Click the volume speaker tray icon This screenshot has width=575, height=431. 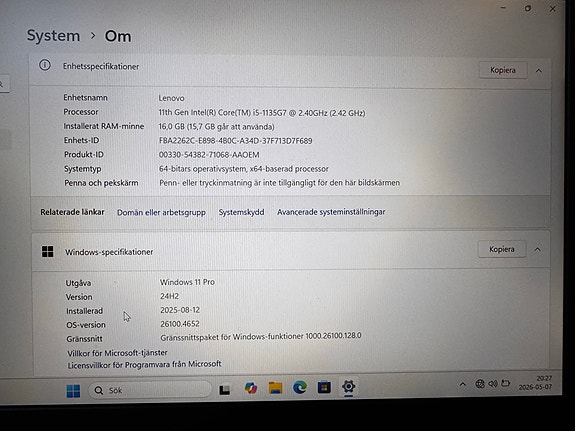click(x=493, y=384)
